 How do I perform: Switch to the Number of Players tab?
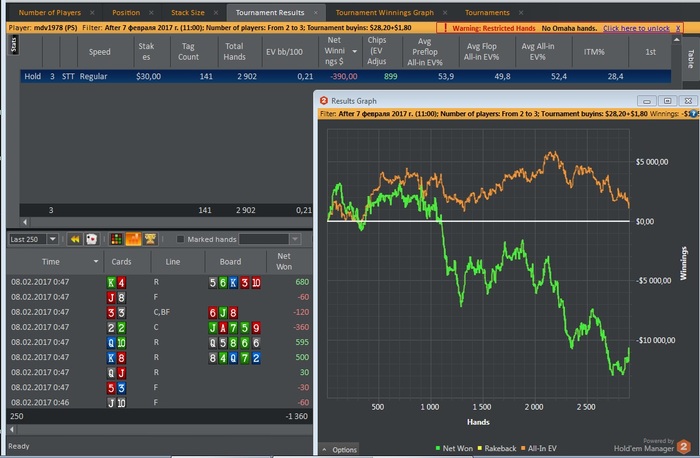pyautogui.click(x=50, y=12)
